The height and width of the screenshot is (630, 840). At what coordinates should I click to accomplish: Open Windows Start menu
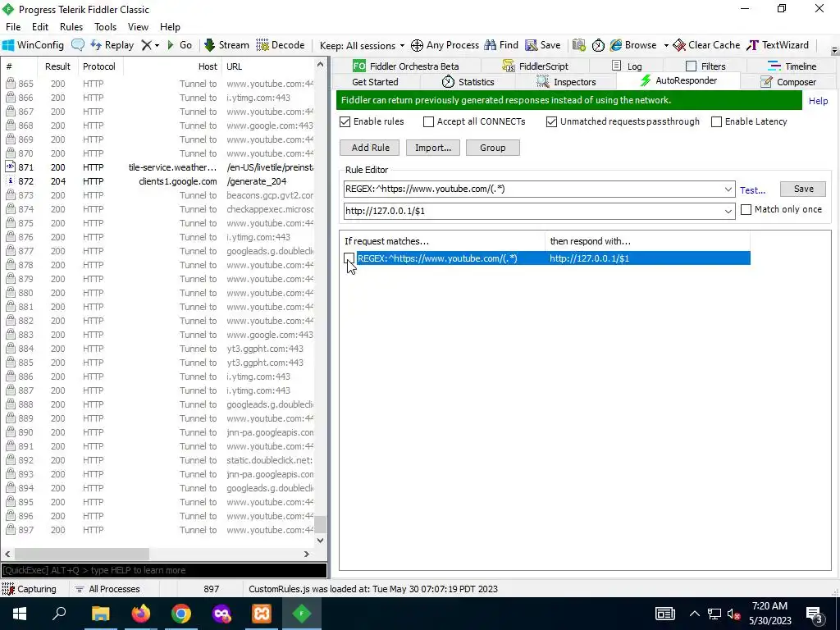20,614
